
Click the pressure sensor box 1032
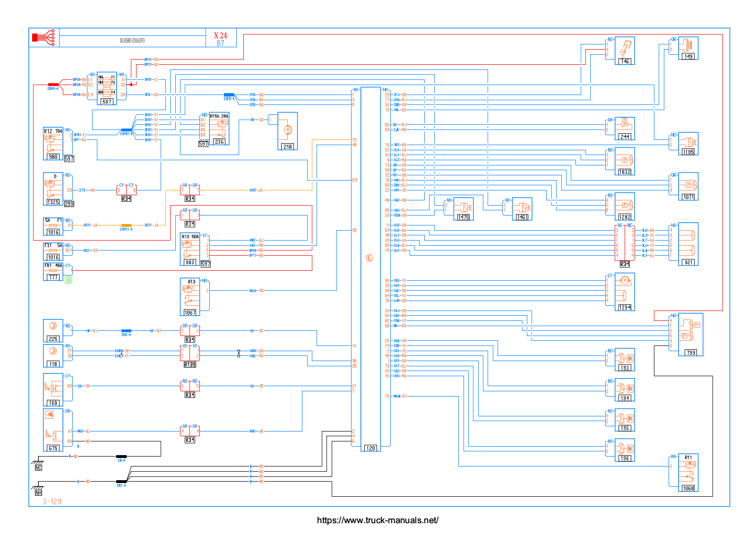625,161
